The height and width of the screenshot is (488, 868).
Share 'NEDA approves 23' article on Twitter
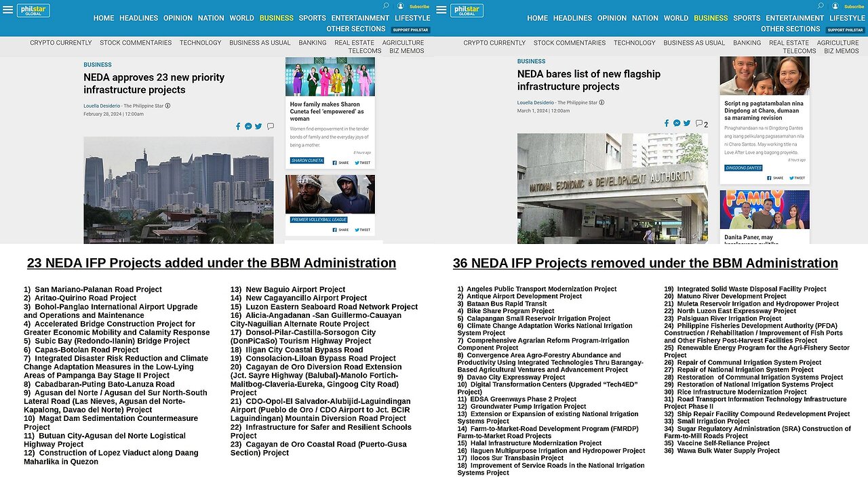(258, 126)
